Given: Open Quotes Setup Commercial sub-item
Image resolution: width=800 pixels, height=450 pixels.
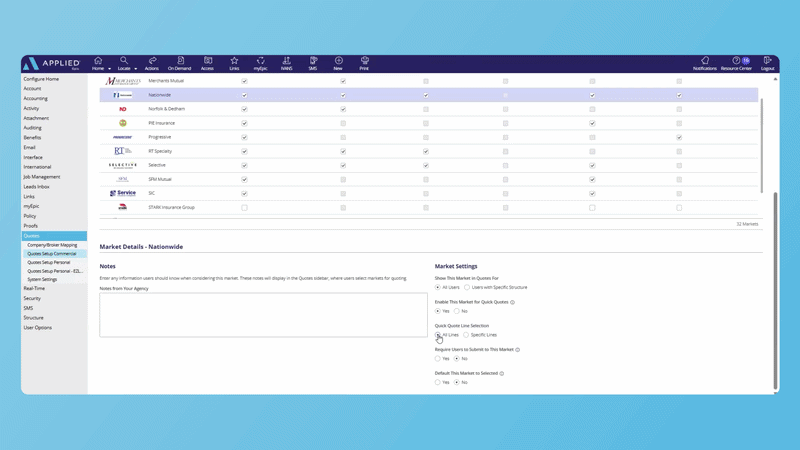Looking at the screenshot, I should coord(52,254).
